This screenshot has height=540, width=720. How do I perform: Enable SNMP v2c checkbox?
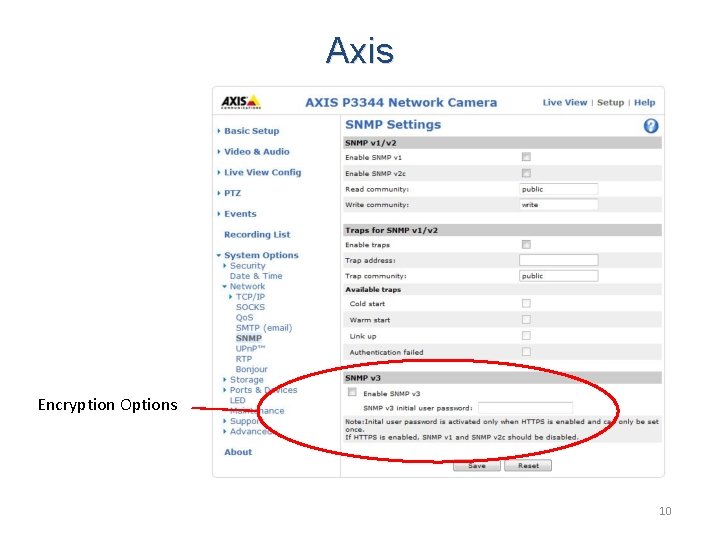click(x=526, y=173)
